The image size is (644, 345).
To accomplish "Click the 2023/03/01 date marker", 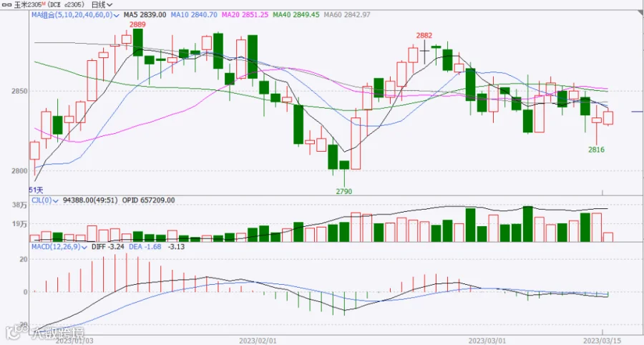I will [x=487, y=341].
